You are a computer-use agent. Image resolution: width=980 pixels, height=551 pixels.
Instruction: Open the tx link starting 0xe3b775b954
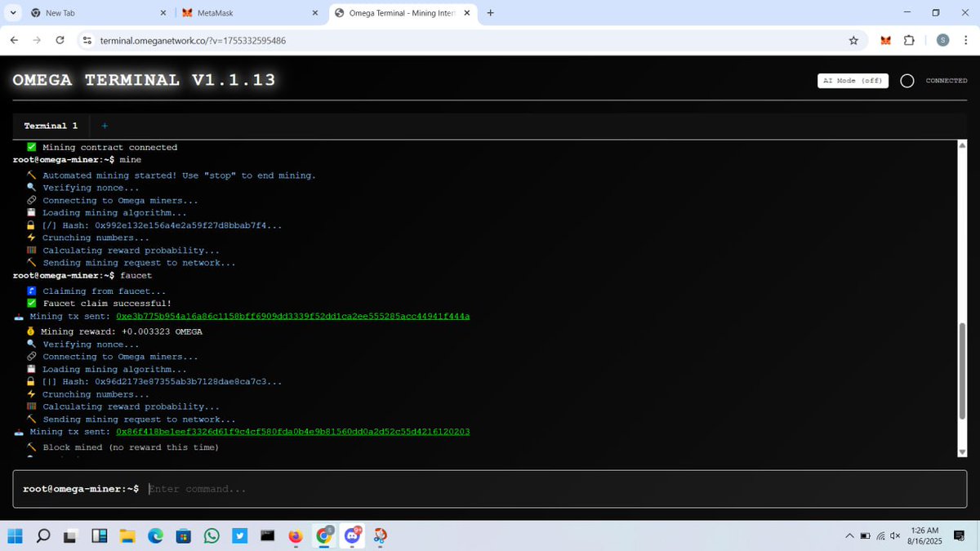(293, 316)
